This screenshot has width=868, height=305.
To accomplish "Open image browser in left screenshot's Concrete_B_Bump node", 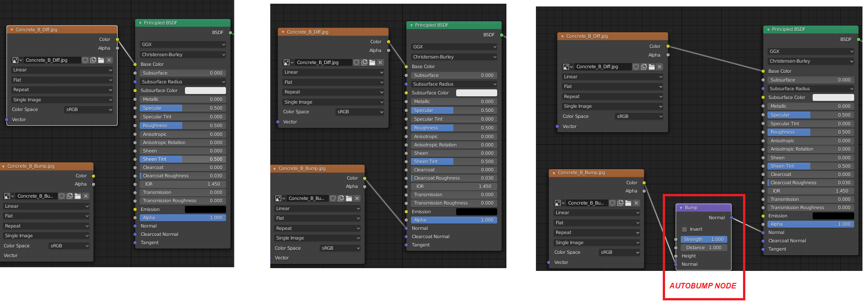I will (x=9, y=196).
